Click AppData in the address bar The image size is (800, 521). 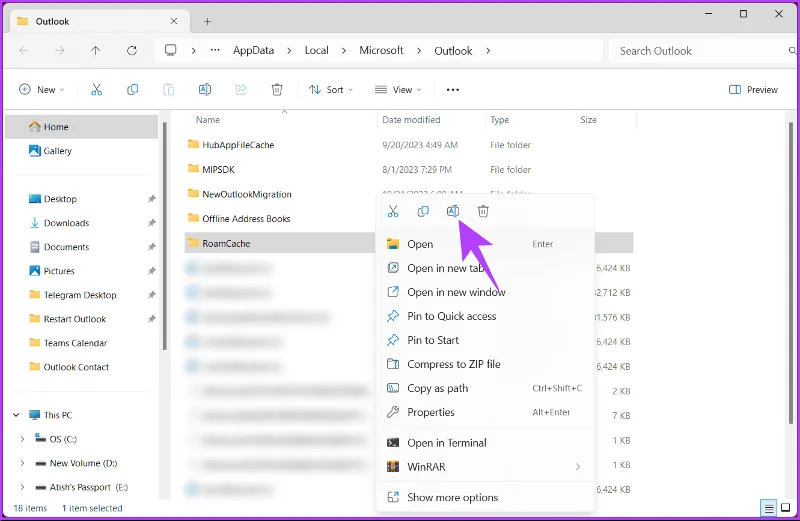click(x=254, y=51)
